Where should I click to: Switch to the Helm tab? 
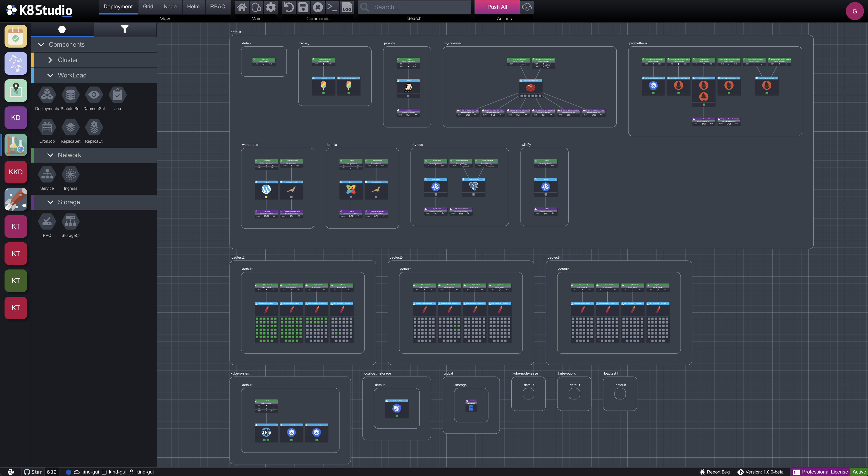click(x=193, y=6)
